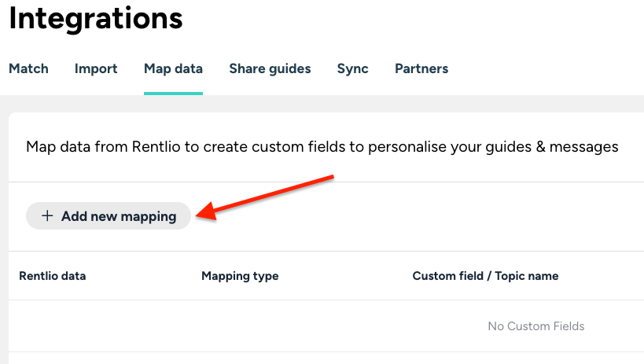This screenshot has height=364, width=644.
Task: Click the teal underline beneath Map data
Action: tap(173, 93)
